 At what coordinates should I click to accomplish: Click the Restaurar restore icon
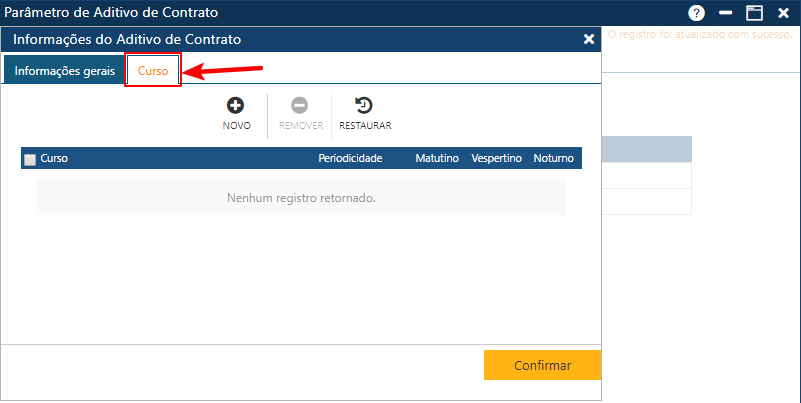click(364, 104)
